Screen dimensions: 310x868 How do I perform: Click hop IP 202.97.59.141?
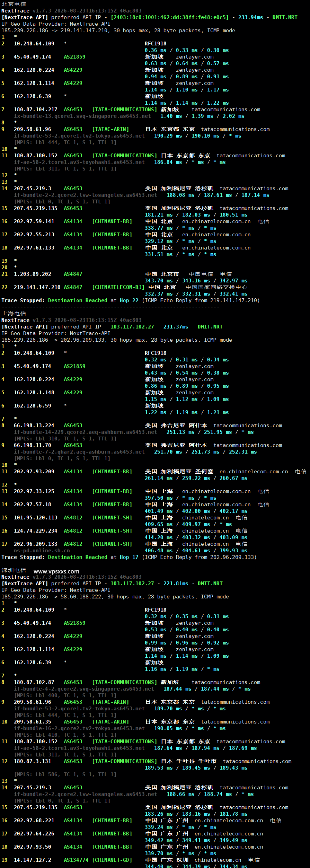34,221
